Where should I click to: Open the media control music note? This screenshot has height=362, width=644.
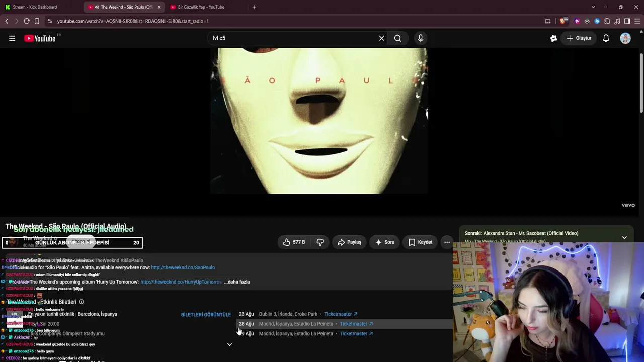pyautogui.click(x=617, y=21)
